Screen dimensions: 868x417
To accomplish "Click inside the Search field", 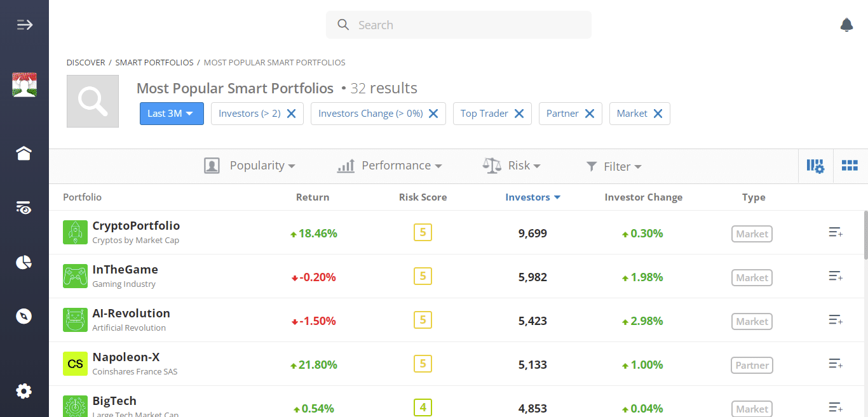I will (458, 25).
